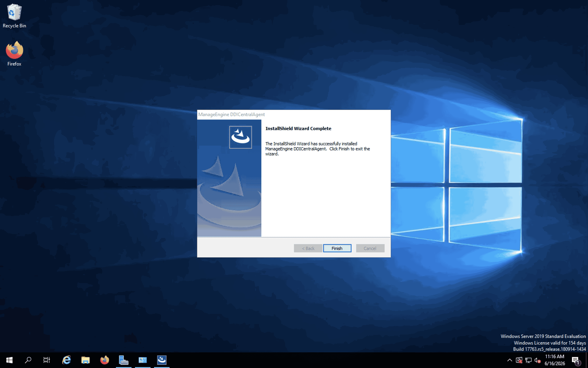Open taskbar search with the magnifier icon
The width and height of the screenshot is (588, 368).
(28, 360)
